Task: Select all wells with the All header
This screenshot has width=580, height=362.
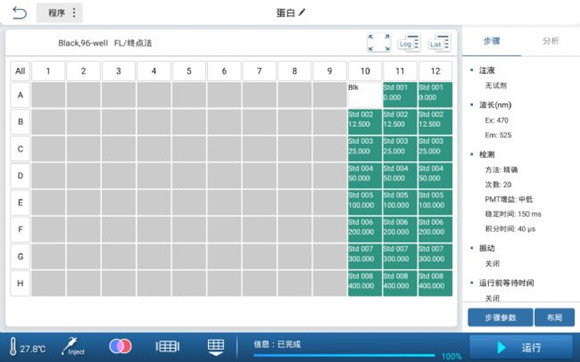Action: tap(20, 71)
